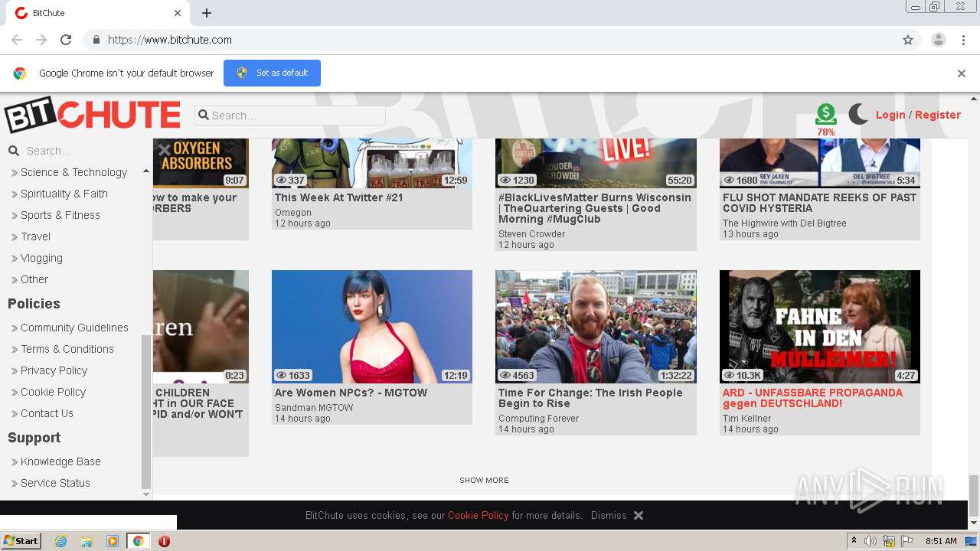Close the BitChute tab
Viewport: 980px width, 551px height.
point(178,13)
